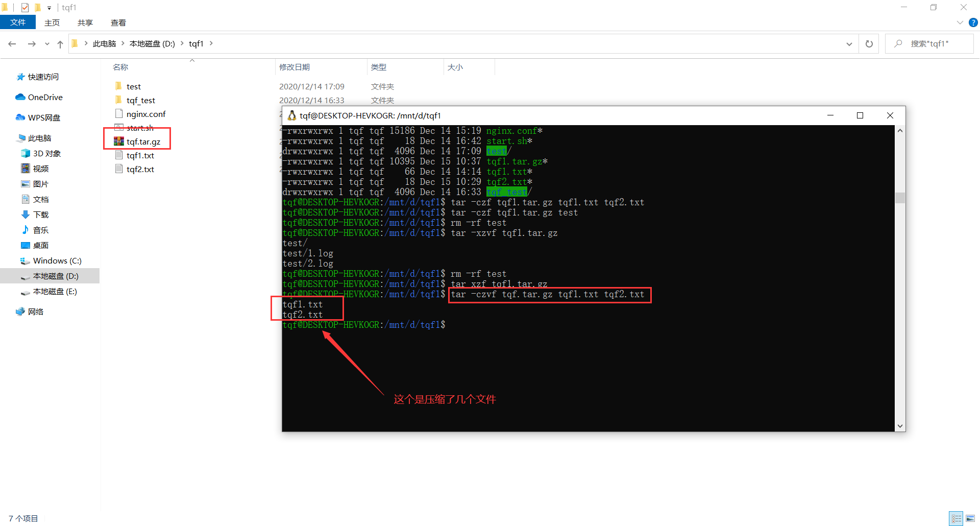Click the terminal prompt line at bottom
Viewport: 980px width, 526px height.
364,325
